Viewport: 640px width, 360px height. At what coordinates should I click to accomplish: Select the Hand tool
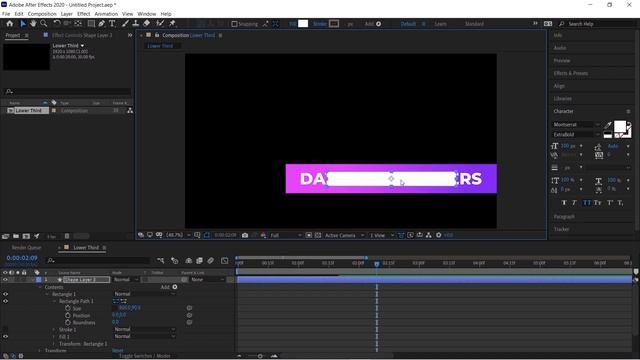(33, 24)
